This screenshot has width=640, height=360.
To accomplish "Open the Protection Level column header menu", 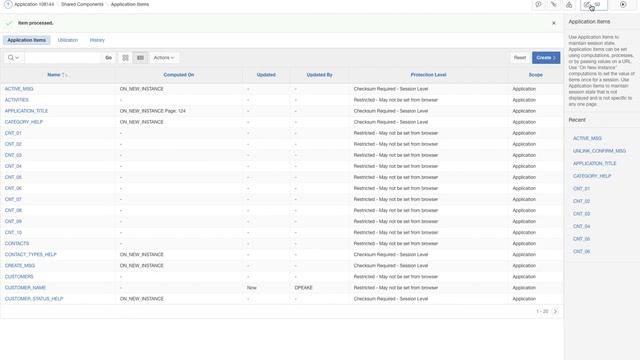I will coord(428,75).
